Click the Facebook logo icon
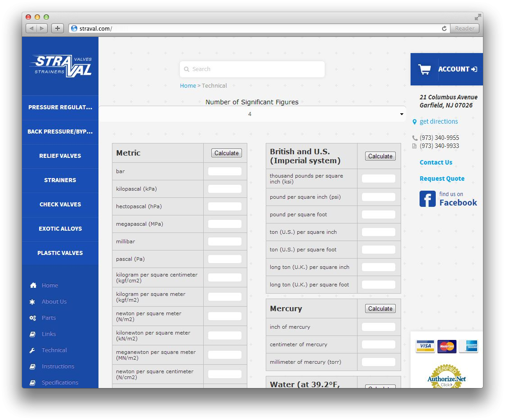The image size is (505, 420). click(427, 199)
